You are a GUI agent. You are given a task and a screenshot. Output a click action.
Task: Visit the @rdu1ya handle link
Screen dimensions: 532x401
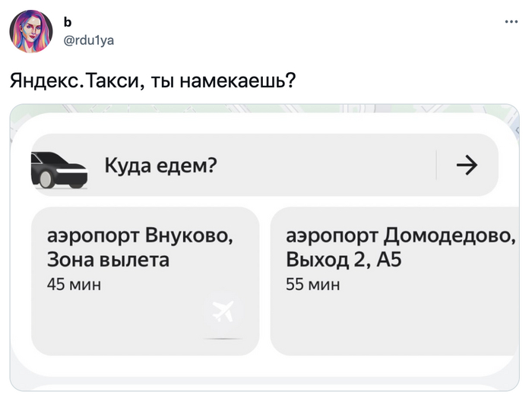(90, 40)
